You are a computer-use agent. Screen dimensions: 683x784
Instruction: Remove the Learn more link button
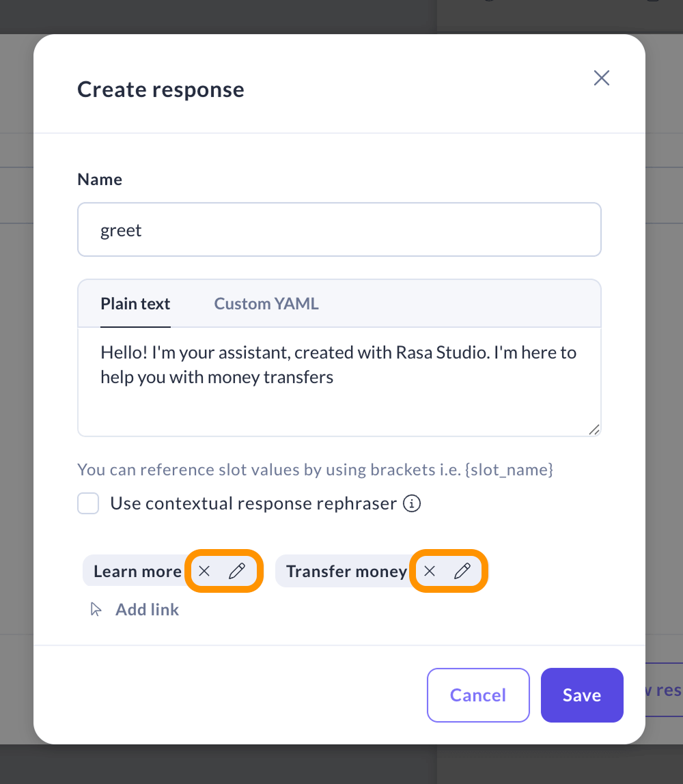[204, 572]
